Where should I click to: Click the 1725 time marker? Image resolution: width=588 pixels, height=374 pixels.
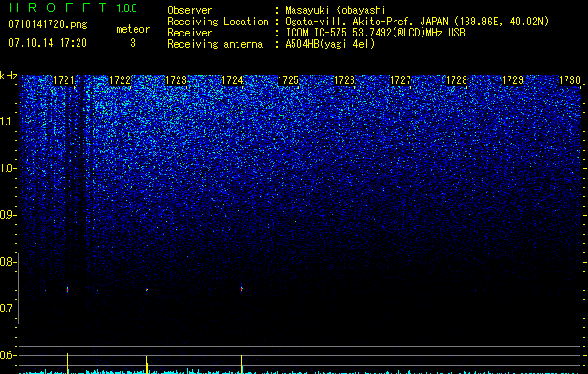coord(288,80)
